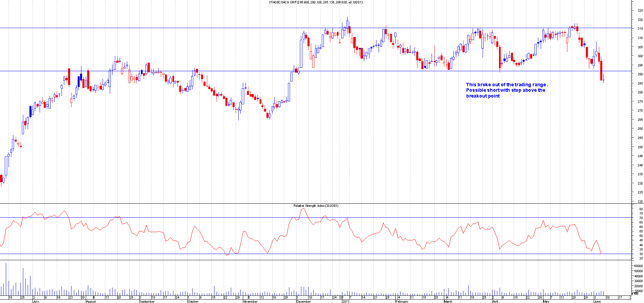Click the 2013 year marker on axis
The height and width of the screenshot is (303, 644).
pos(346,301)
